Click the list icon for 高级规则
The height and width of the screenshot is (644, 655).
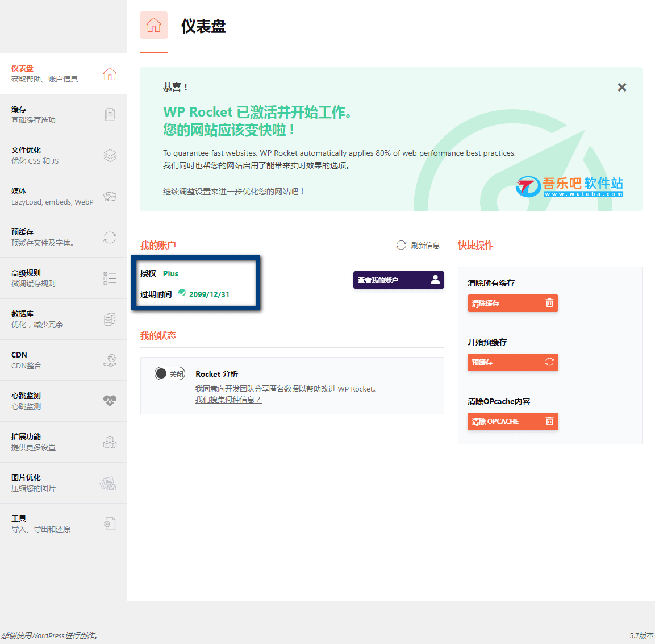110,279
